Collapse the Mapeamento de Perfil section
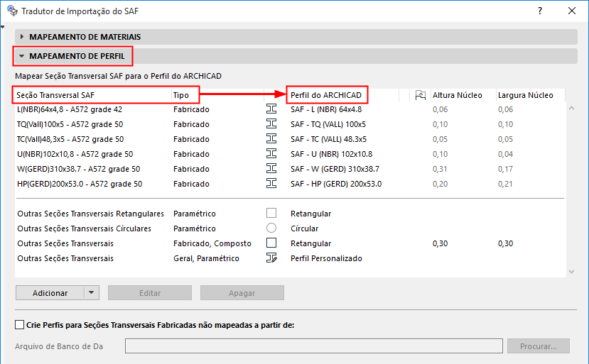 [x=22, y=55]
